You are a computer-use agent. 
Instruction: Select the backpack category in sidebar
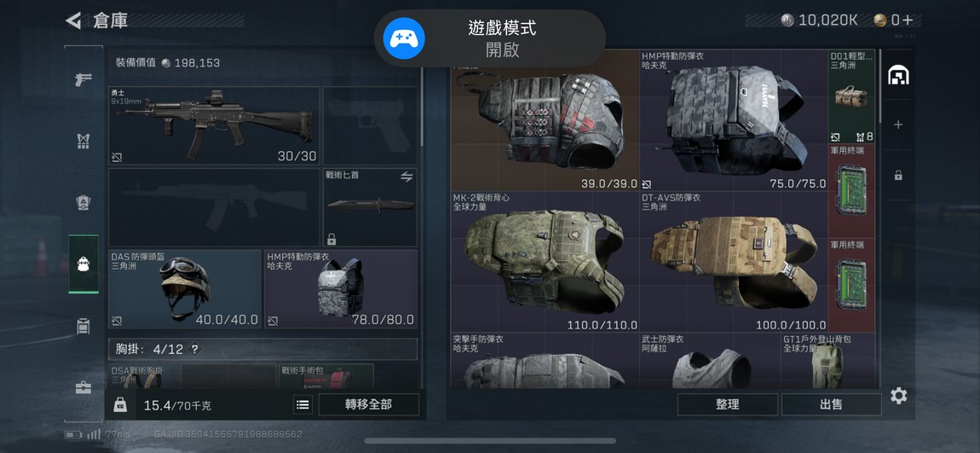pyautogui.click(x=84, y=264)
